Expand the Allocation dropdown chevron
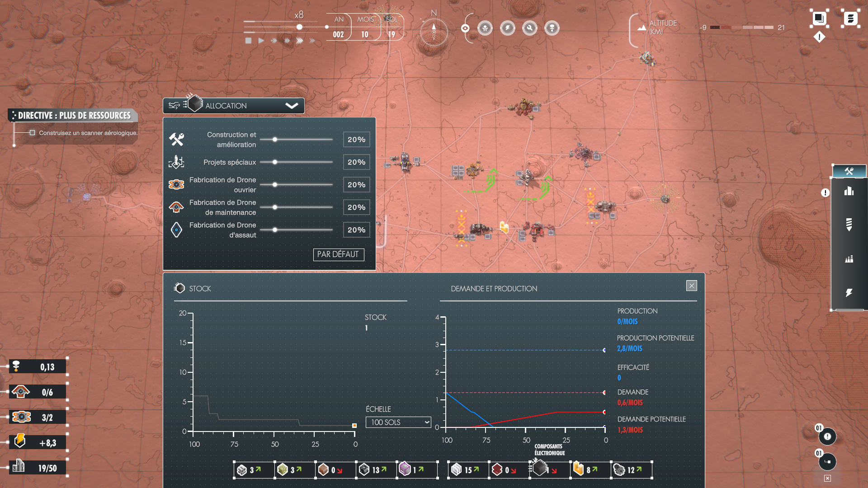Screen dimensions: 868x488 coord(292,106)
